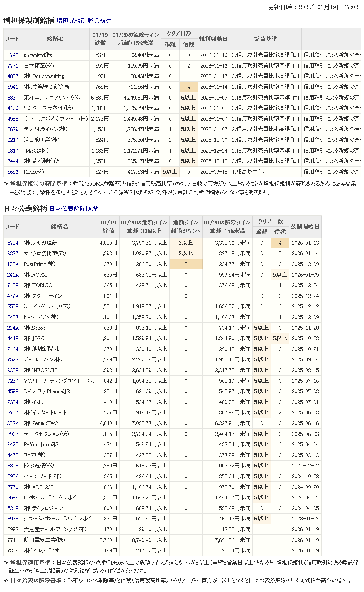Select code 8938 グローム・ホールディングス
The width and height of the screenshot is (364, 592).
[13, 519]
